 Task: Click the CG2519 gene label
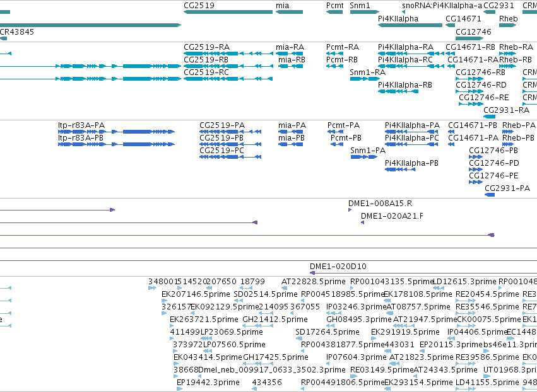[199, 6]
